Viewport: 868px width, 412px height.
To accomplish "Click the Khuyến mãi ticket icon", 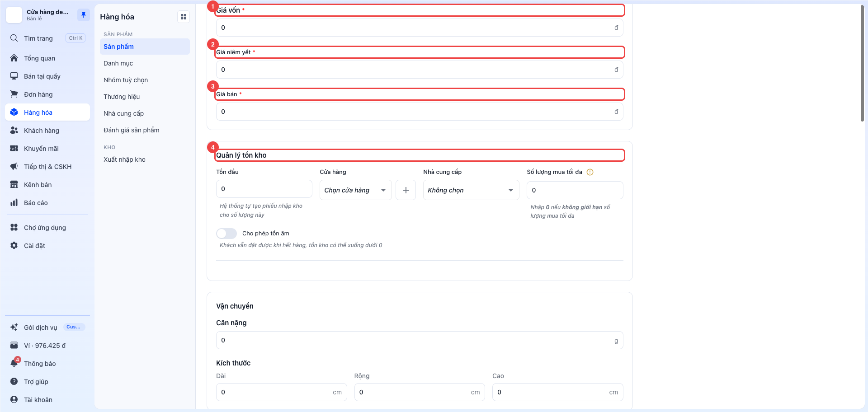I will (14, 148).
